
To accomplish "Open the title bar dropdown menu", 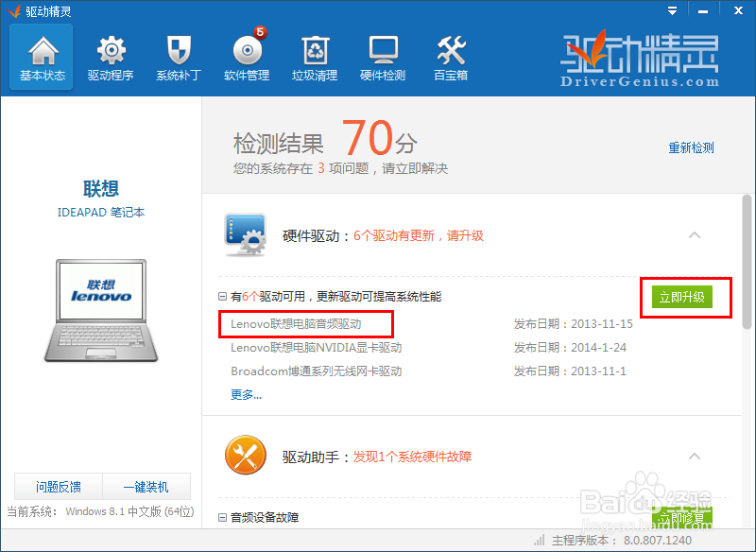I will tap(672, 10).
